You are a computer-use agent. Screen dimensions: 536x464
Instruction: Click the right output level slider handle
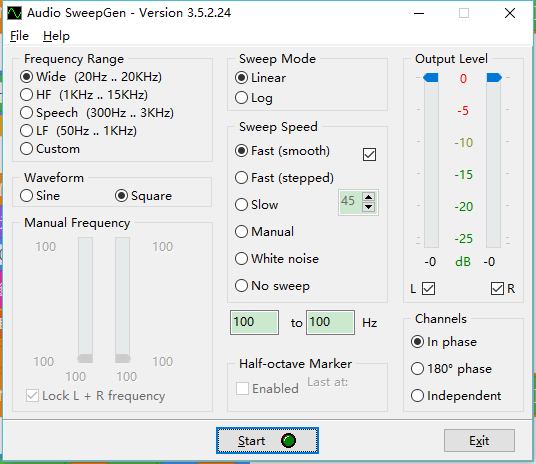pyautogui.click(x=494, y=78)
